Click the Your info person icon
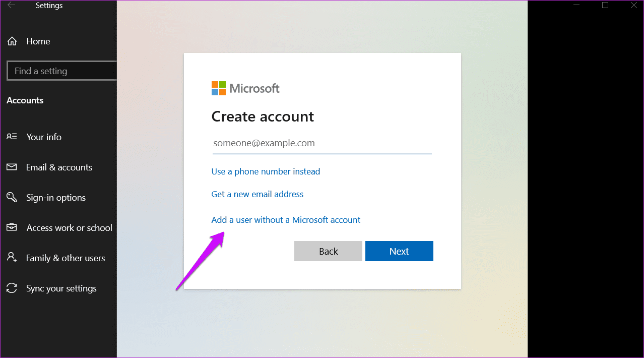Image resolution: width=644 pixels, height=358 pixels. click(x=12, y=137)
